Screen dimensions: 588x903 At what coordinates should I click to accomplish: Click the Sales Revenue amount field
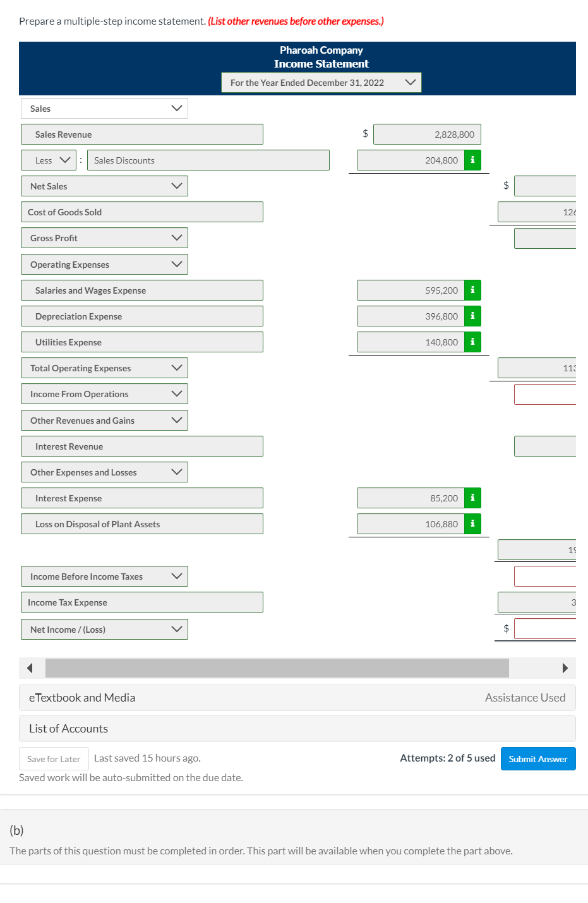click(x=428, y=135)
